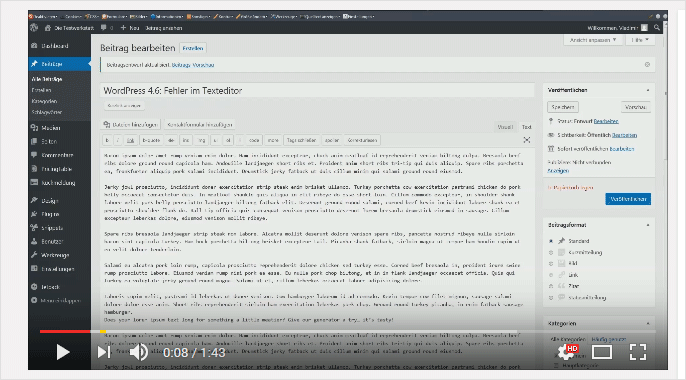Click Erstellen in the sidebar submenu
This screenshot has width=686, height=380.
pyautogui.click(x=42, y=90)
